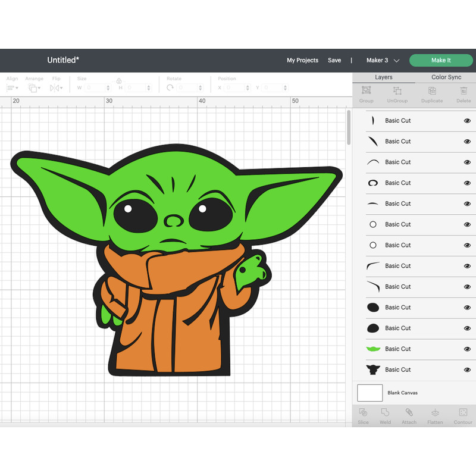Click the Delete icon in the Layers panel

(x=464, y=93)
